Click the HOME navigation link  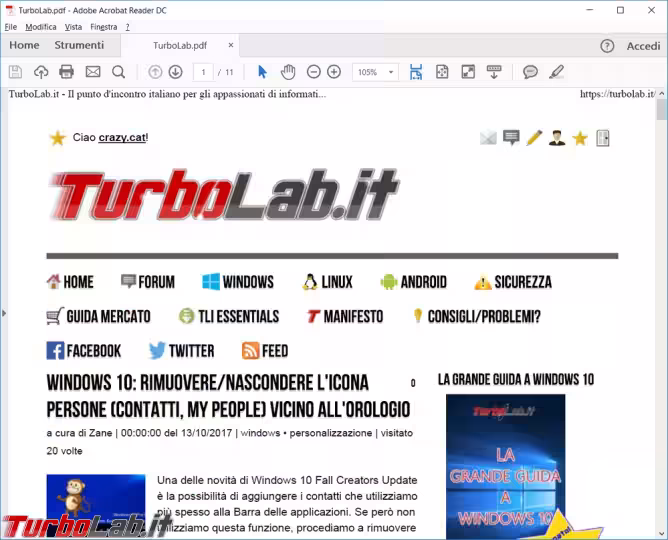click(x=70, y=282)
